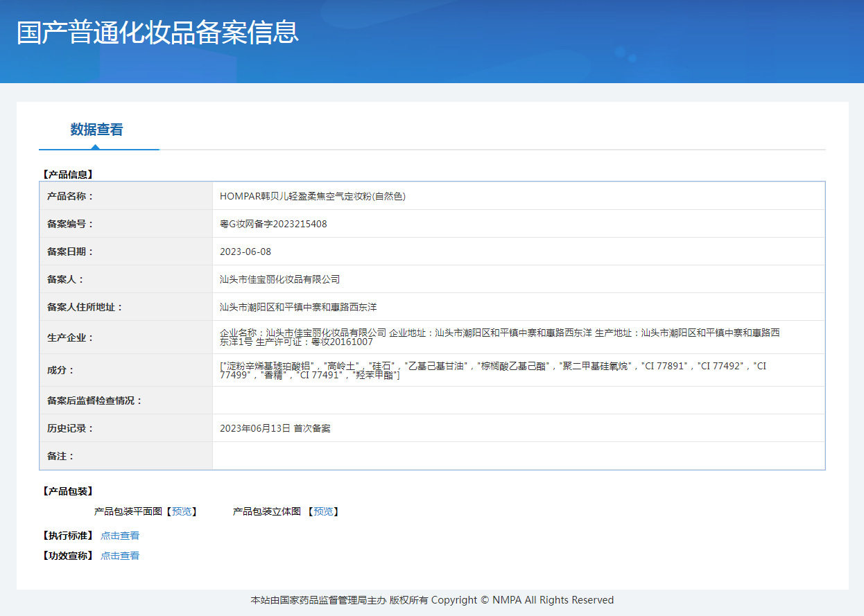Select the filing date 2023-06-08
The image size is (864, 616).
click(x=245, y=252)
